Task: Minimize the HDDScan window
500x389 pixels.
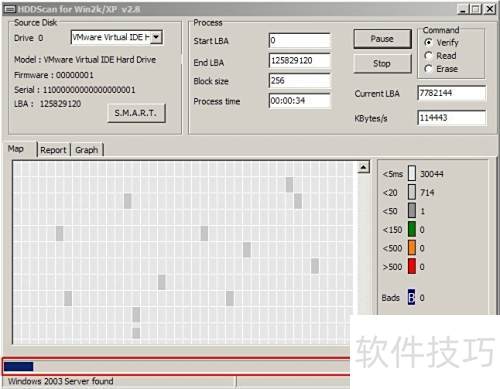Action: pyautogui.click(x=463, y=9)
